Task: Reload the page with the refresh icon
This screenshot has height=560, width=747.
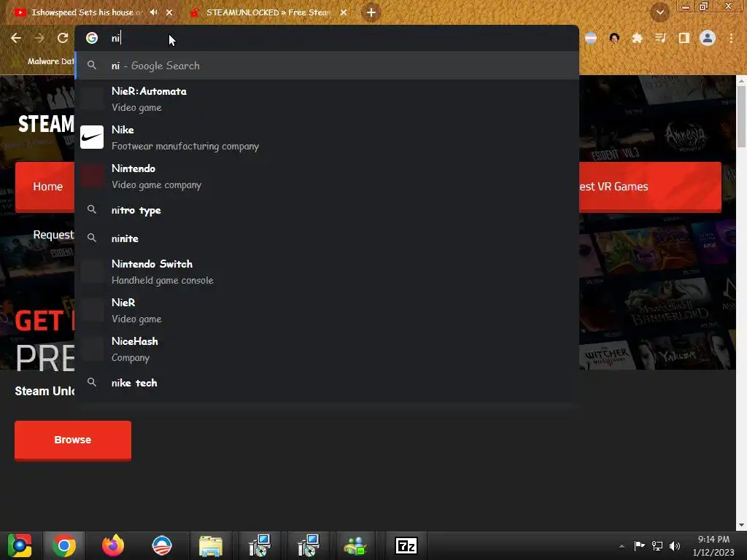Action: pos(63,38)
